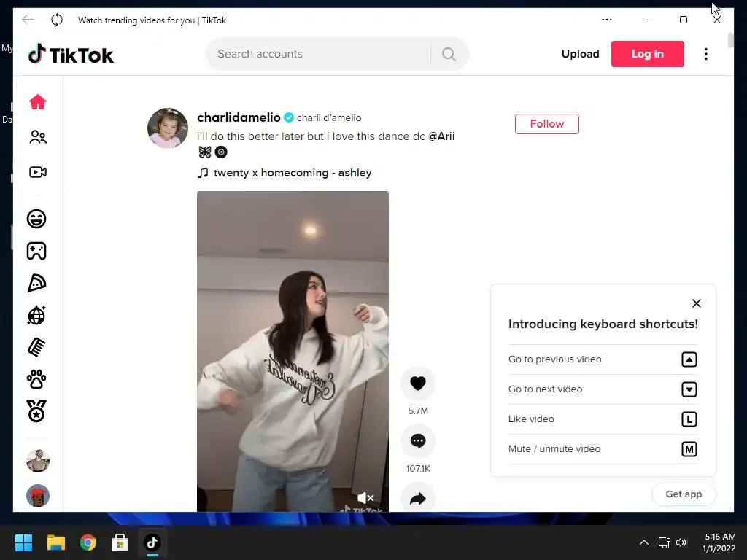This screenshot has width=747, height=560.
Task: Open the Following feed icon in sidebar
Action: click(x=38, y=137)
